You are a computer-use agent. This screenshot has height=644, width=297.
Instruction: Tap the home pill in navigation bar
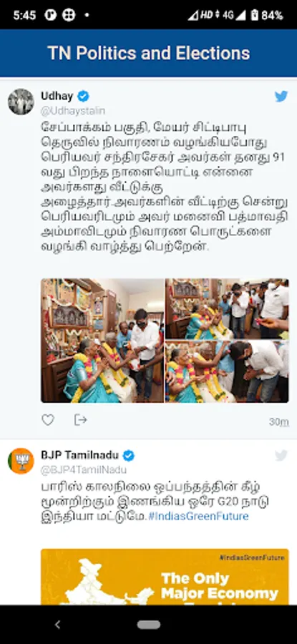click(149, 625)
